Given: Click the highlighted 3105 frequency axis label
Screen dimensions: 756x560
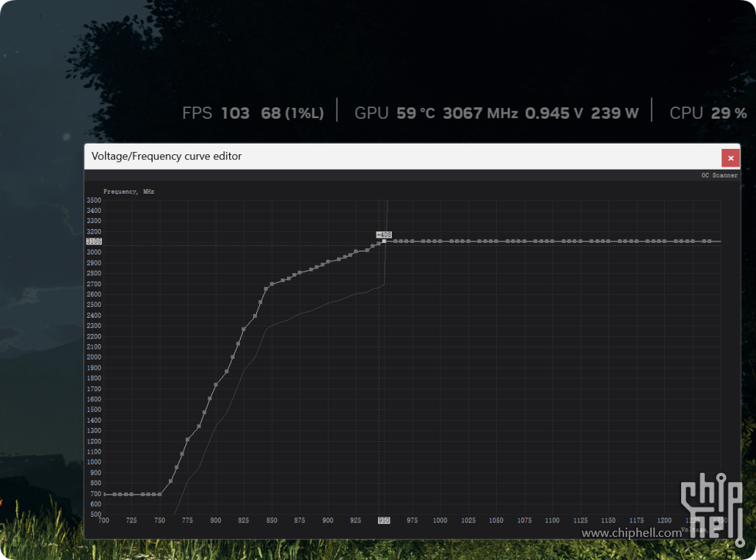Looking at the screenshot, I should tap(94, 241).
